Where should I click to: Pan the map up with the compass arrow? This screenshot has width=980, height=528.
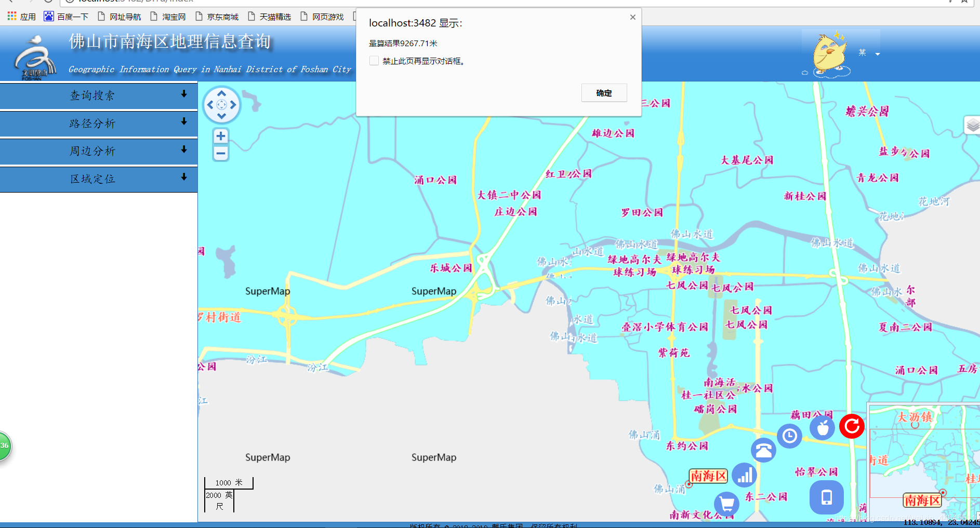click(x=221, y=93)
